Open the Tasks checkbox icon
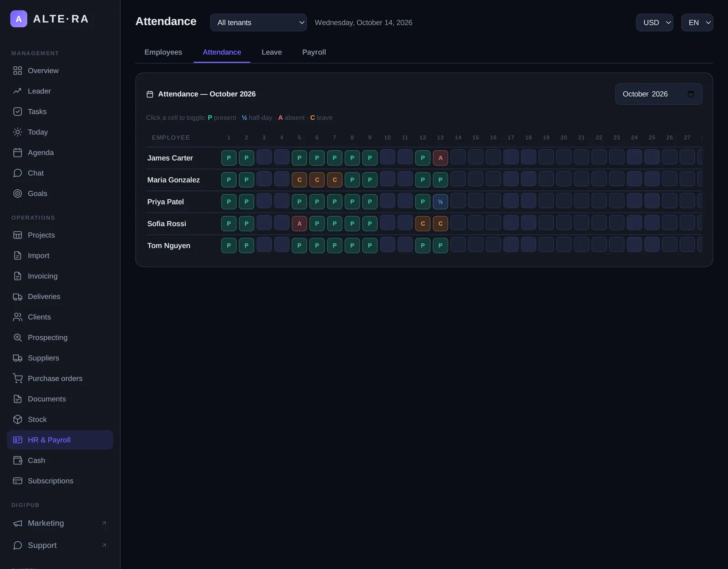Screen dimensions: 728x569 (x=17, y=112)
